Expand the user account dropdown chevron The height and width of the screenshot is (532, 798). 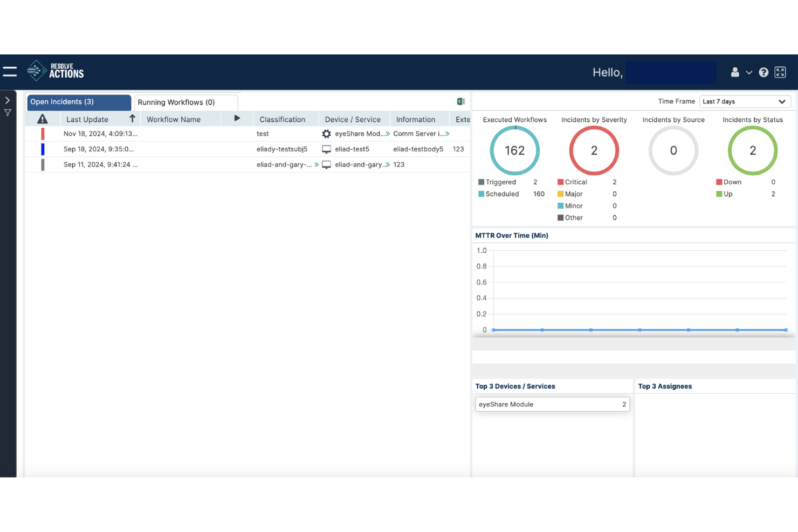[x=749, y=72]
